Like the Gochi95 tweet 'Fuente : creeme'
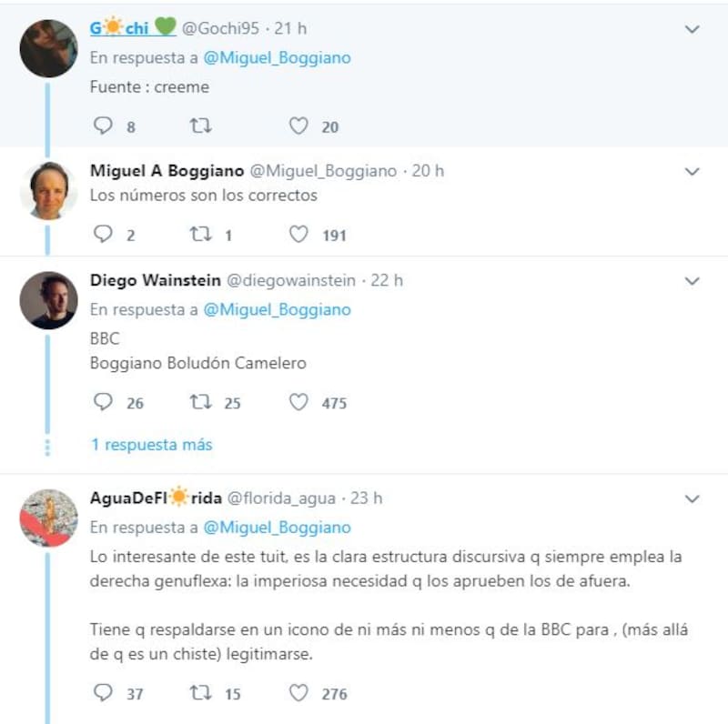This screenshot has height=724, width=728. click(x=298, y=126)
